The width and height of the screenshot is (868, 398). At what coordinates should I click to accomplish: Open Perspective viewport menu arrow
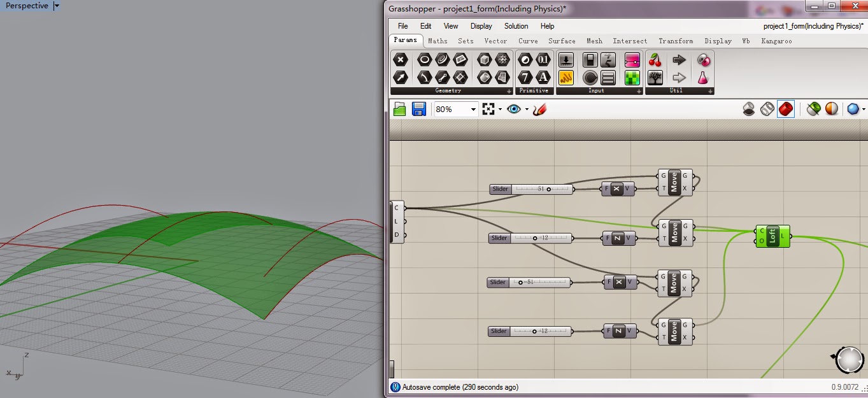pos(57,6)
